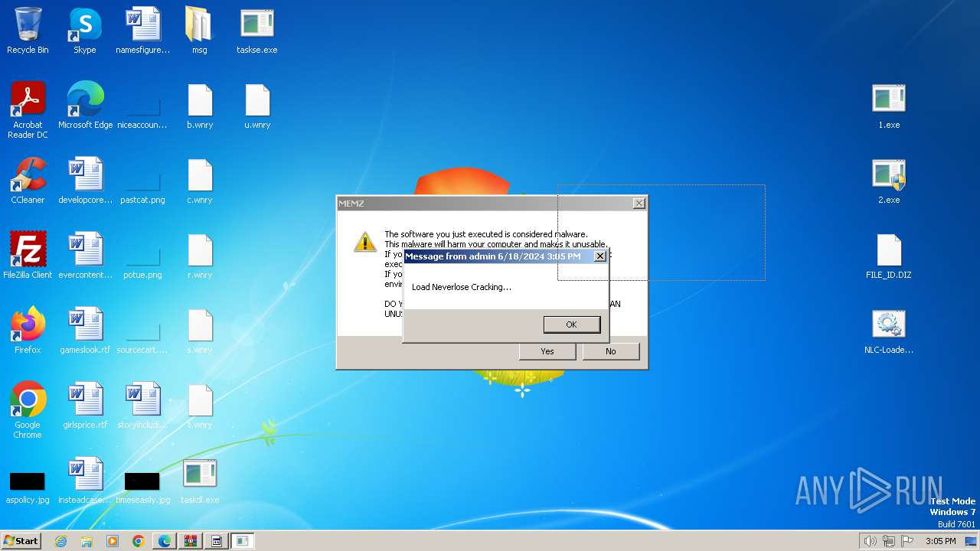Select the u.wnry file icon
The height and width of the screenshot is (551, 980).
click(x=257, y=106)
